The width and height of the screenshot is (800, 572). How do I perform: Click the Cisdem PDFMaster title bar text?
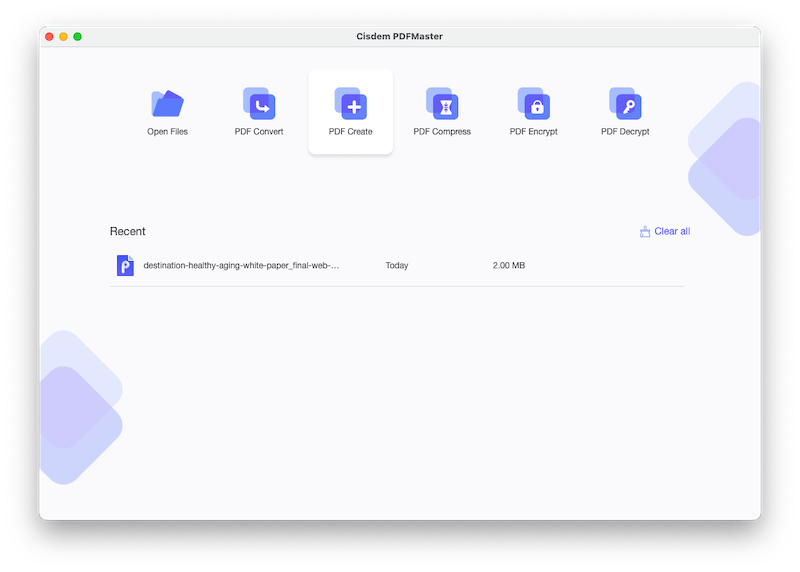[x=399, y=36]
